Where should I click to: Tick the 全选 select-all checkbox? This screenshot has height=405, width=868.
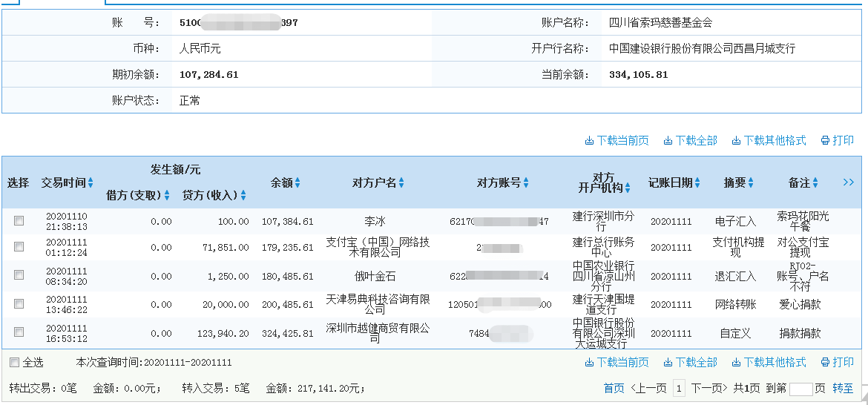click(14, 363)
